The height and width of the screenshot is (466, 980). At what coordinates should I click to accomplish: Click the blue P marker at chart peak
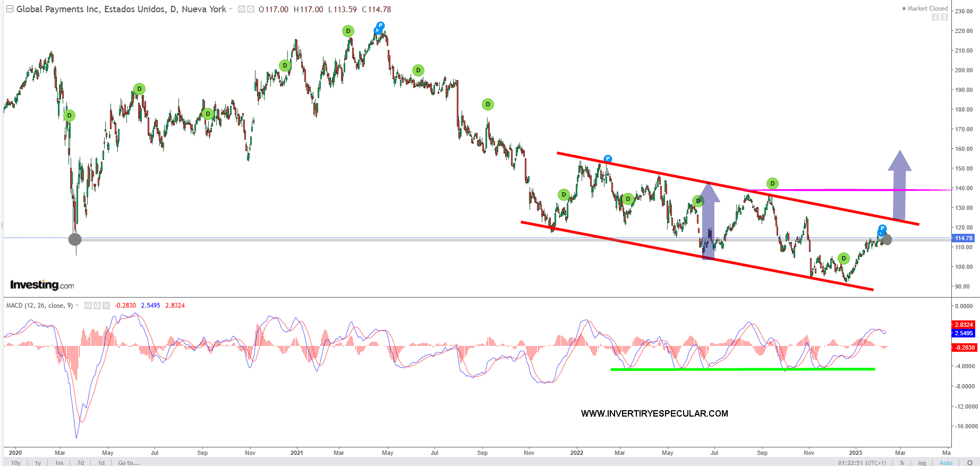pyautogui.click(x=380, y=26)
